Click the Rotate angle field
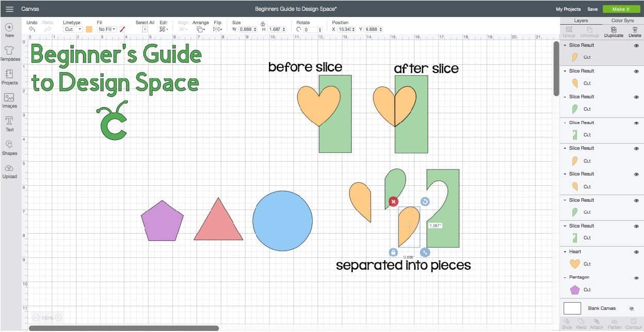This screenshot has width=644, height=332. tap(312, 29)
